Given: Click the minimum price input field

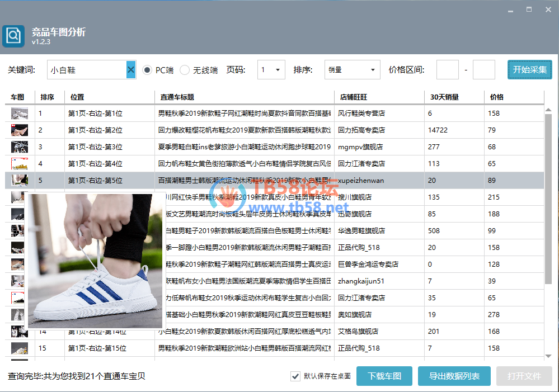Looking at the screenshot, I should [x=447, y=70].
